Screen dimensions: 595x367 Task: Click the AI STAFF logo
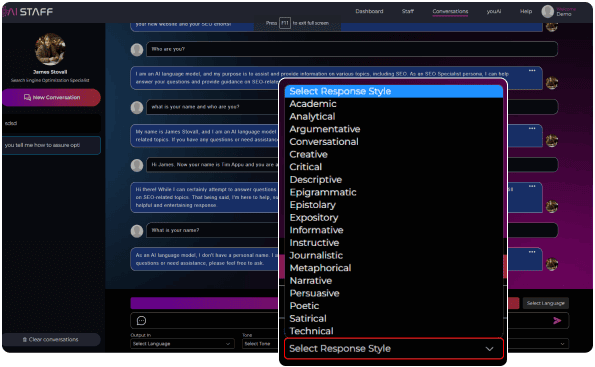[x=28, y=12]
